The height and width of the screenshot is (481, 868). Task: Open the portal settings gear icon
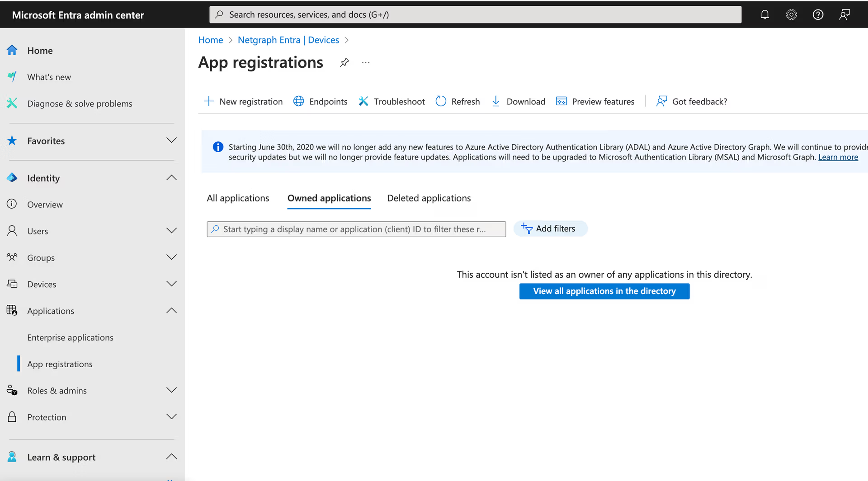[791, 14]
